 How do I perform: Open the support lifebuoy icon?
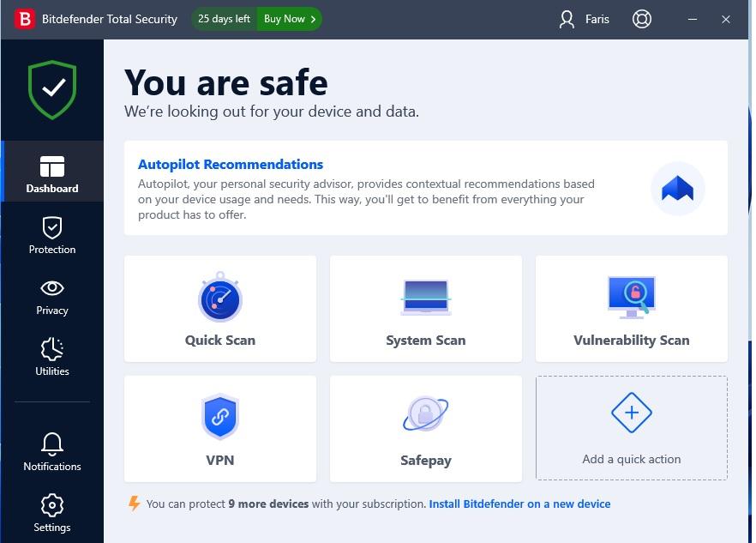[641, 20]
